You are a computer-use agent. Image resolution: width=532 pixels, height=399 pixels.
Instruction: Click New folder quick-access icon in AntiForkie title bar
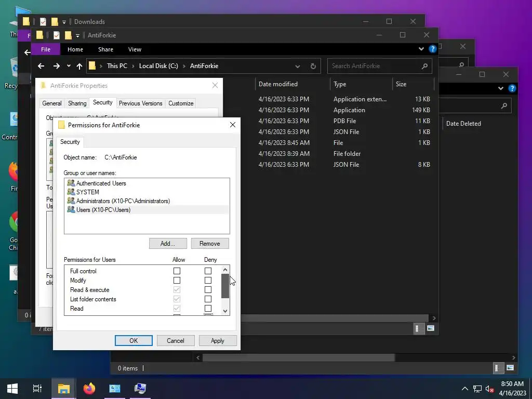(x=68, y=35)
